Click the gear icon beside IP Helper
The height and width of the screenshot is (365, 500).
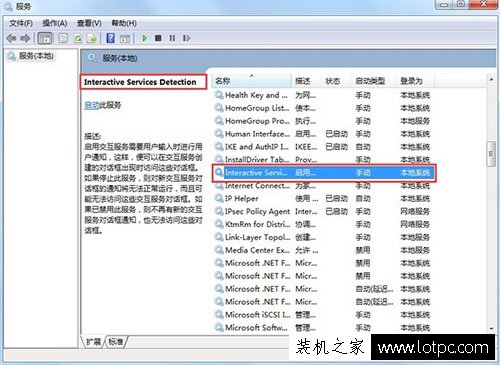tap(219, 199)
